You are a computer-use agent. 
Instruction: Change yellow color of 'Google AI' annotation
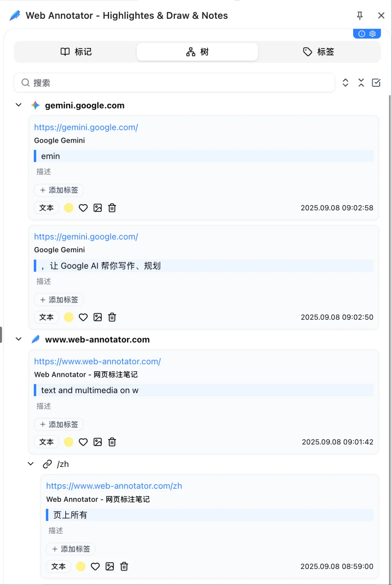[69, 317]
